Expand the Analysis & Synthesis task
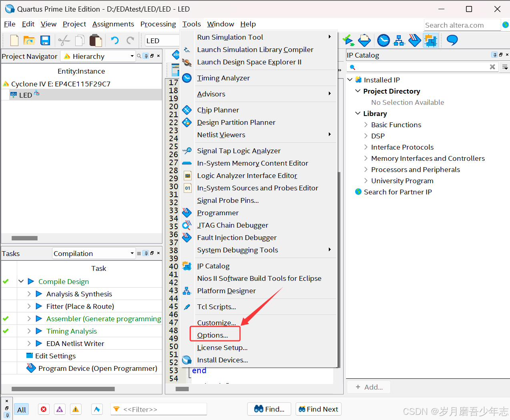Viewport: 510px width, 420px height. pos(29,294)
